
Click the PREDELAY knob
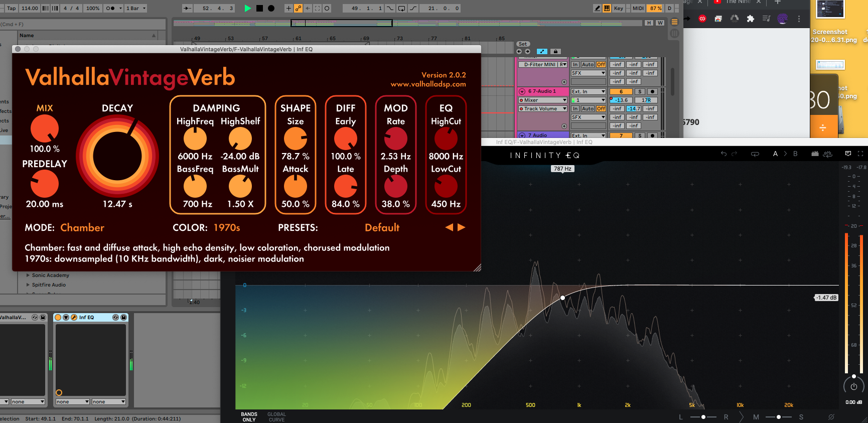(x=45, y=184)
